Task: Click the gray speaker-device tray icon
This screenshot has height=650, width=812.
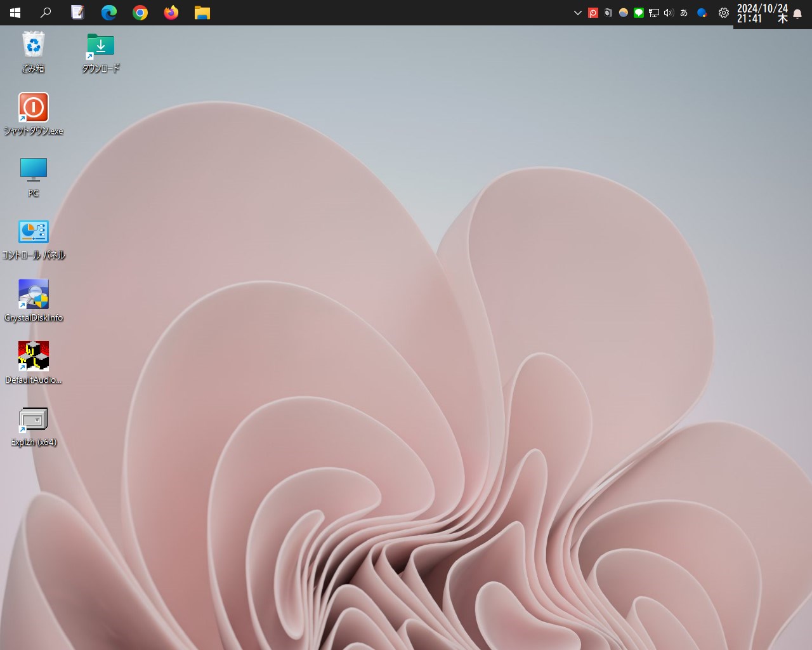Action: 608,13
